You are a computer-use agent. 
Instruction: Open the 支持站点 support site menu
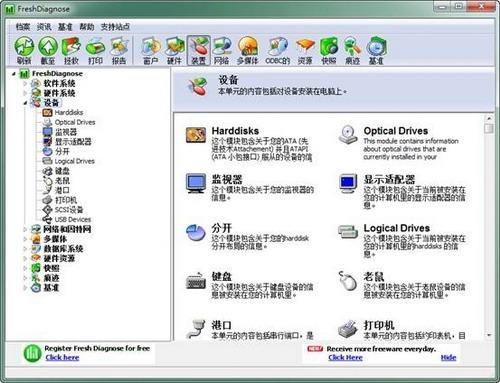pos(115,27)
